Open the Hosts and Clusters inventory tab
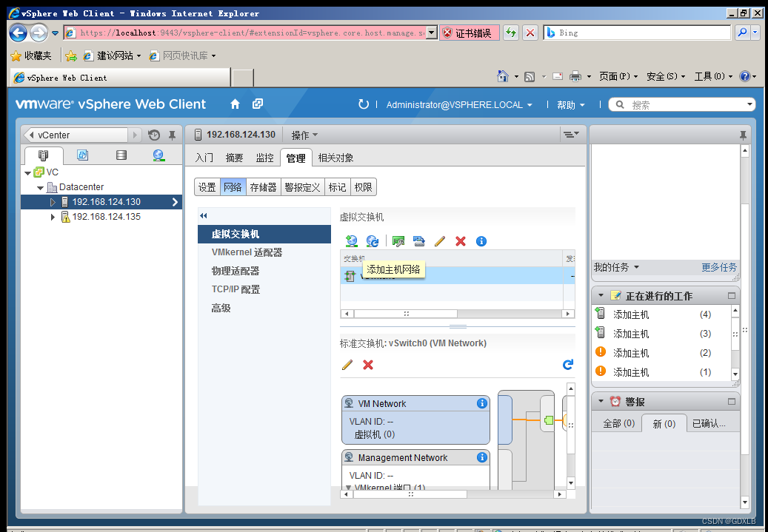Image resolution: width=768 pixels, height=532 pixels. (x=43, y=155)
